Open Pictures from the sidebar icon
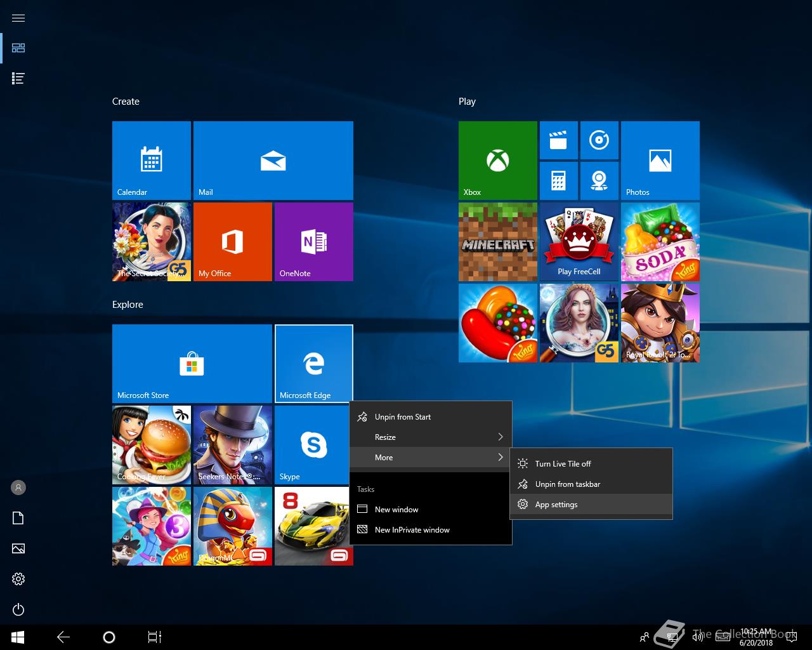This screenshot has width=812, height=650. pos(18,548)
